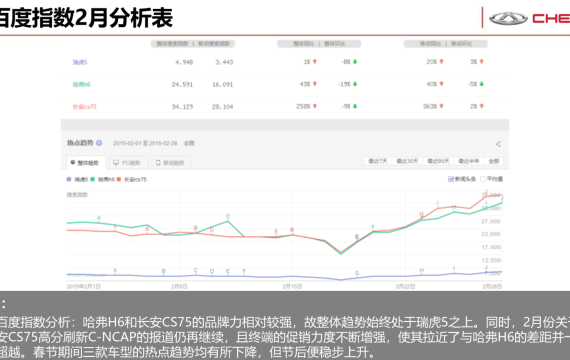Image resolution: width=570 pixels, height=360 pixels.
Task: Open the 长安cs75 keyword link in the table
Action: tap(84, 107)
